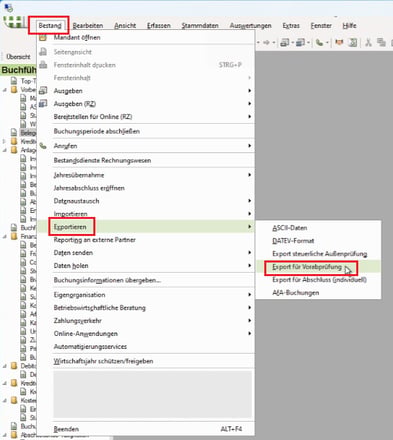Viewport: 393px width, 440px height.
Task: Click the folder icon of the Debit... node
Action: (x=14, y=366)
